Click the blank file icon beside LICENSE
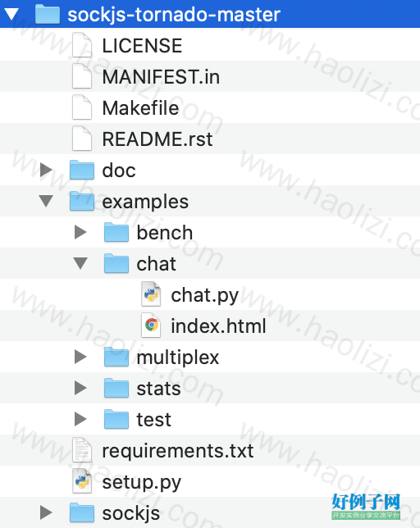Viewport: 420px width, 528px height. tap(82, 45)
